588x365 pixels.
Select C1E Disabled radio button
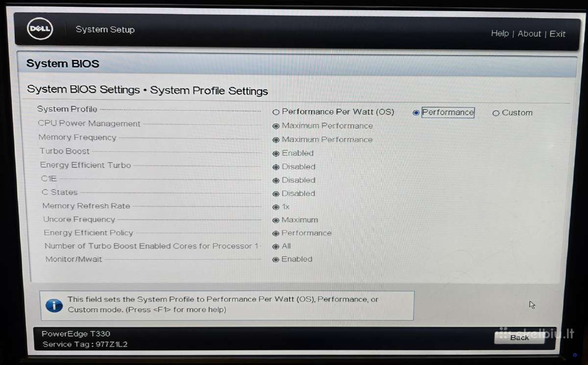tap(276, 180)
